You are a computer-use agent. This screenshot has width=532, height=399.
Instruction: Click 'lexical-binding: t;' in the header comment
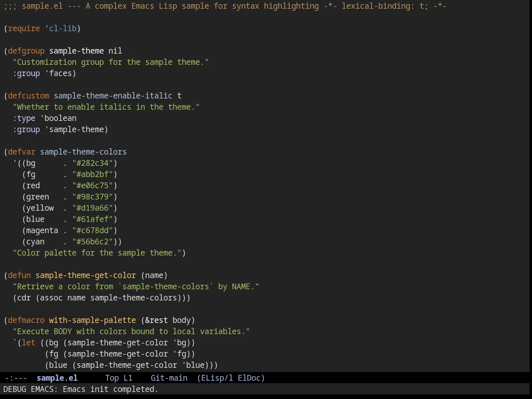[385, 6]
